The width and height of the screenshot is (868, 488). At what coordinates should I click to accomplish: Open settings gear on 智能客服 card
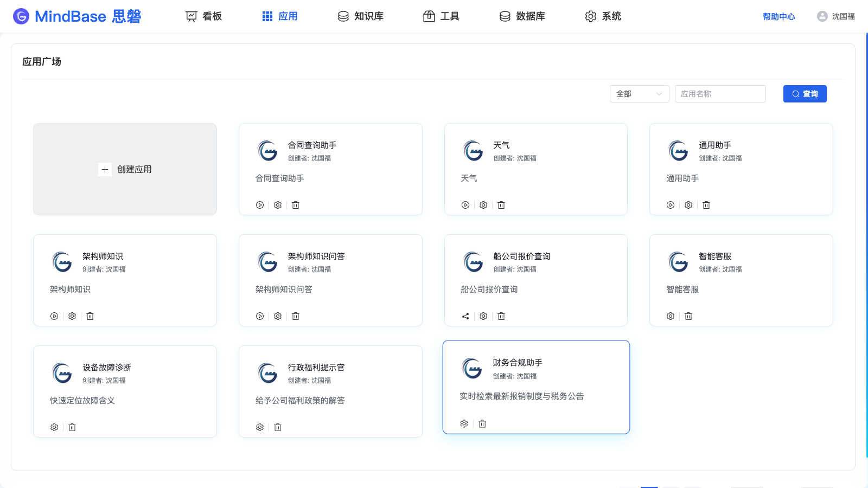(x=671, y=316)
